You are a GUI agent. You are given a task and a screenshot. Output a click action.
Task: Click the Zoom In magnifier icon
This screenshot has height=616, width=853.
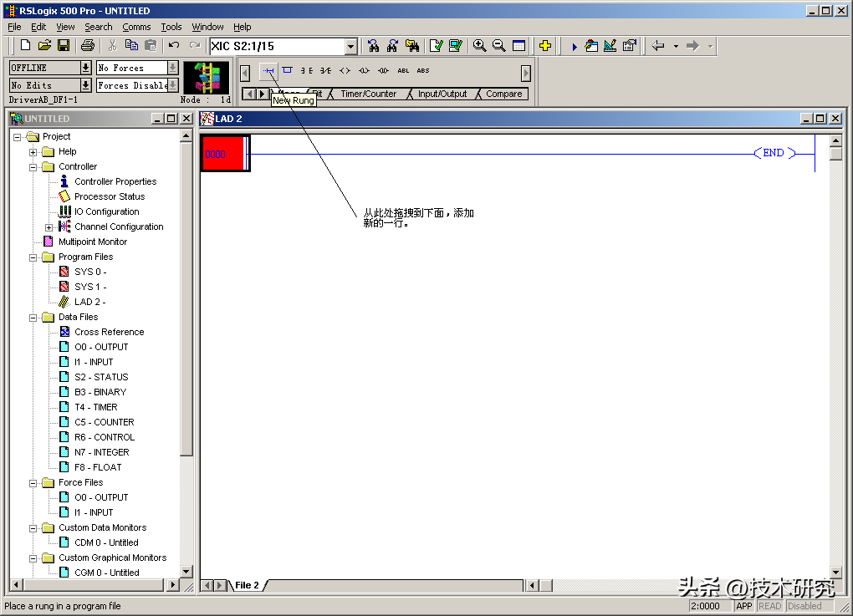coord(479,46)
